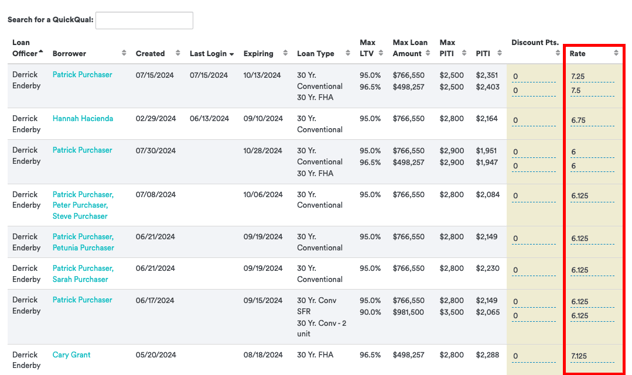Open Cary Grant borrower link

click(71, 355)
